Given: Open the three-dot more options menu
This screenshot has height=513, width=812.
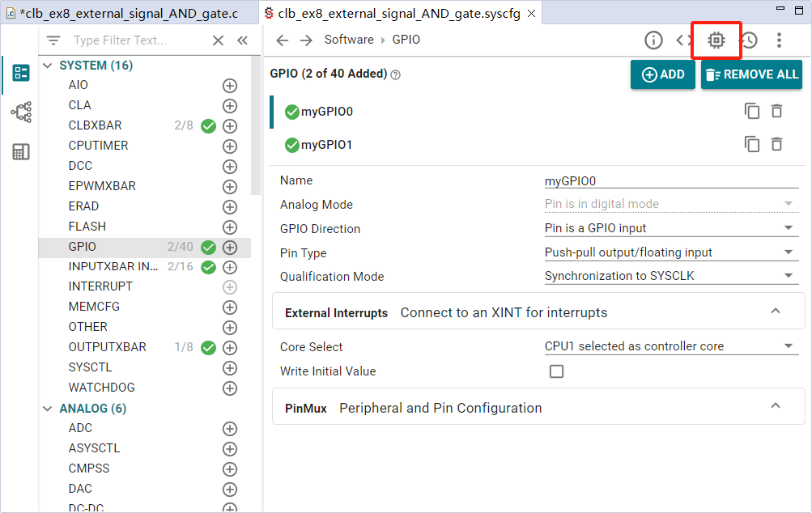Looking at the screenshot, I should pyautogui.click(x=779, y=40).
